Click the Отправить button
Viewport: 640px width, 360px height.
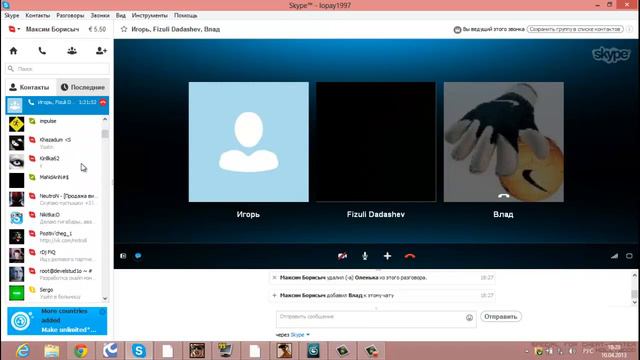pyautogui.click(x=500, y=316)
